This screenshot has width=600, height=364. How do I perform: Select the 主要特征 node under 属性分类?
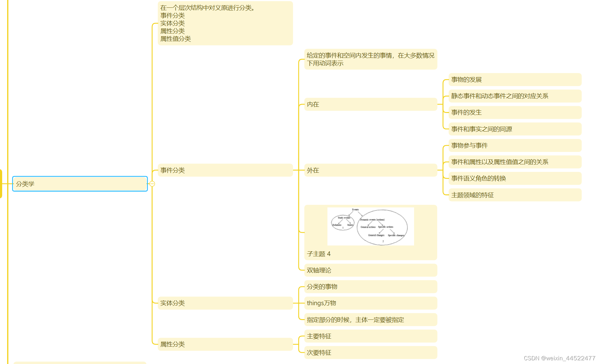pos(319,336)
